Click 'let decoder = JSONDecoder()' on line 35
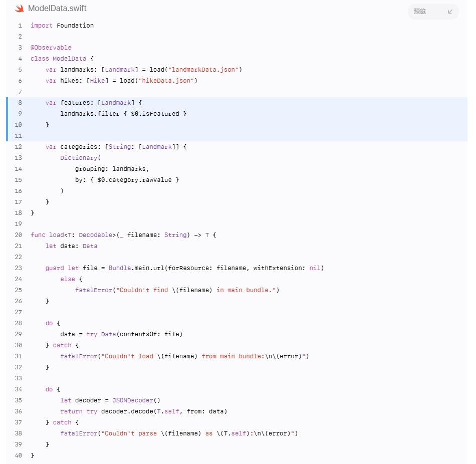The height and width of the screenshot is (464, 476). pyautogui.click(x=110, y=400)
